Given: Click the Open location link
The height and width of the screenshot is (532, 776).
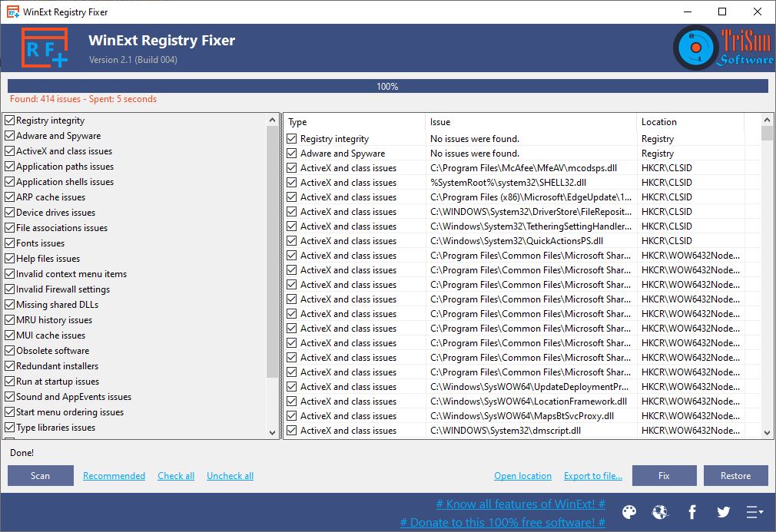Looking at the screenshot, I should 522,476.
